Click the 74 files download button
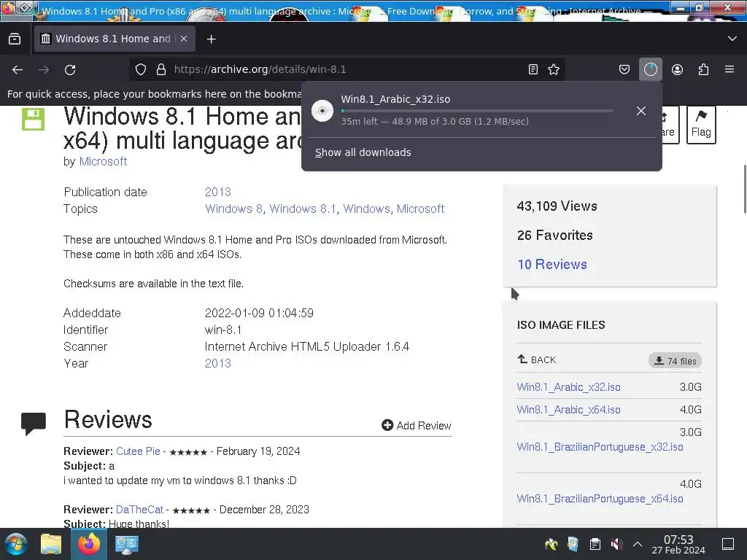Image resolution: width=747 pixels, height=560 pixels. (675, 361)
